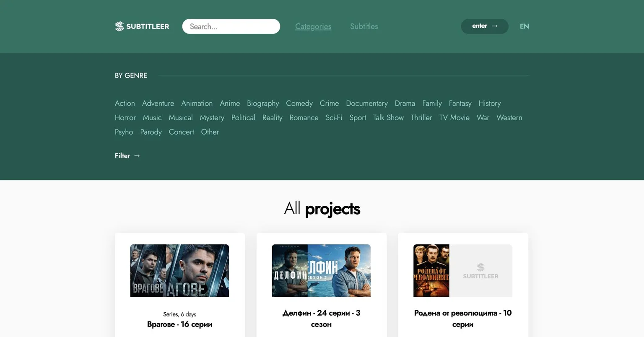This screenshot has height=337, width=644.
Task: Open the Subtitles menu item
Action: 364,26
